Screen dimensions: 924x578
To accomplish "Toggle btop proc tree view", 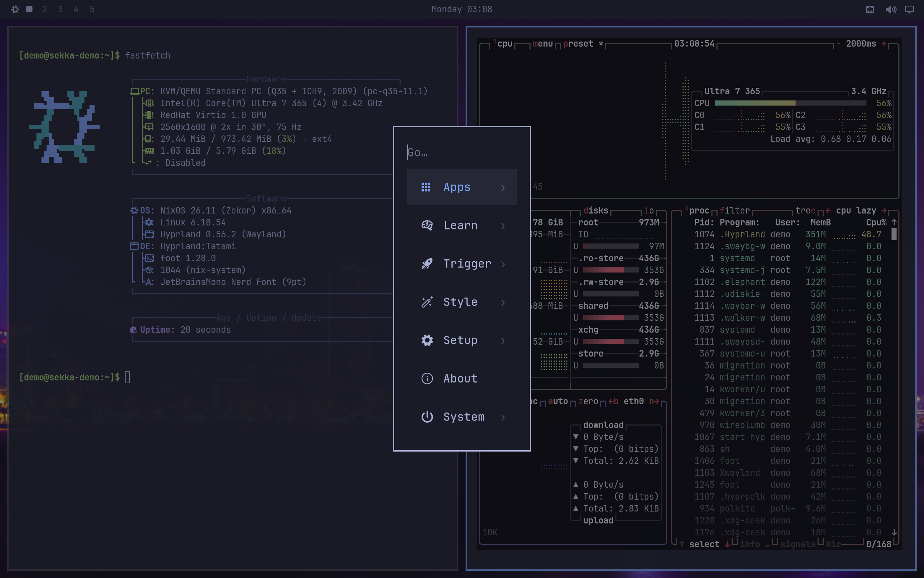I will tap(805, 211).
